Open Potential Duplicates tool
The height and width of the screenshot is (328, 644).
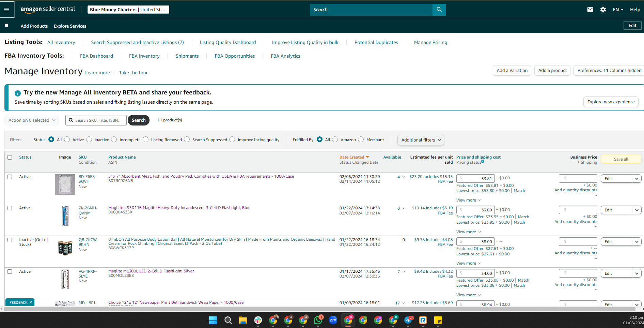(376, 42)
